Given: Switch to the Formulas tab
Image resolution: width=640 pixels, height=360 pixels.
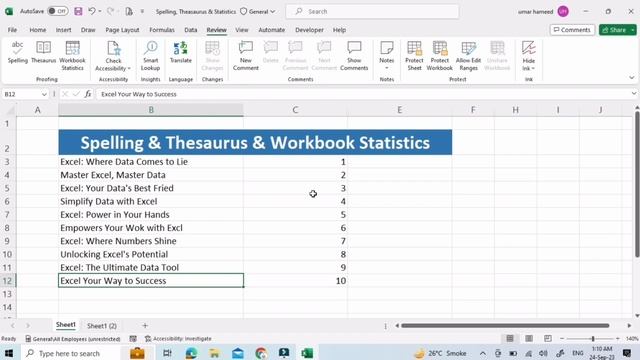Looking at the screenshot, I should click(x=162, y=30).
